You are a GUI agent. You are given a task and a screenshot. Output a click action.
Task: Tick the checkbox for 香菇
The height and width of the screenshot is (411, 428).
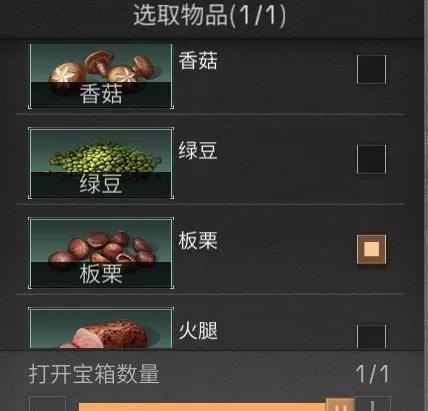point(371,69)
